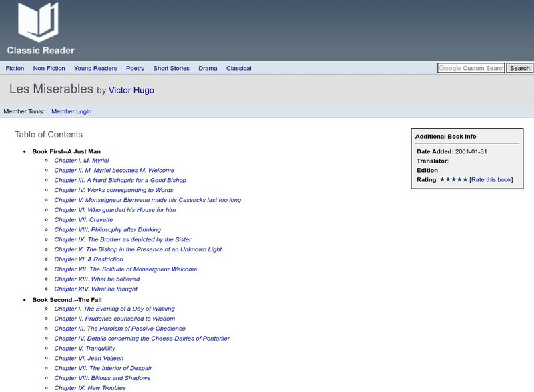The height and width of the screenshot is (392, 534).
Task: Open Chapter VII. The Interior of Despair
Action: 103,368
